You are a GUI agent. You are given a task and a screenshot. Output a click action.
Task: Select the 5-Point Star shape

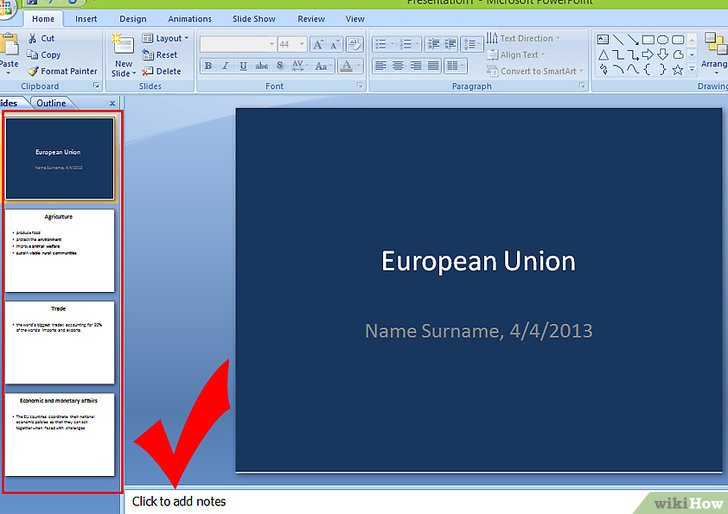point(678,70)
